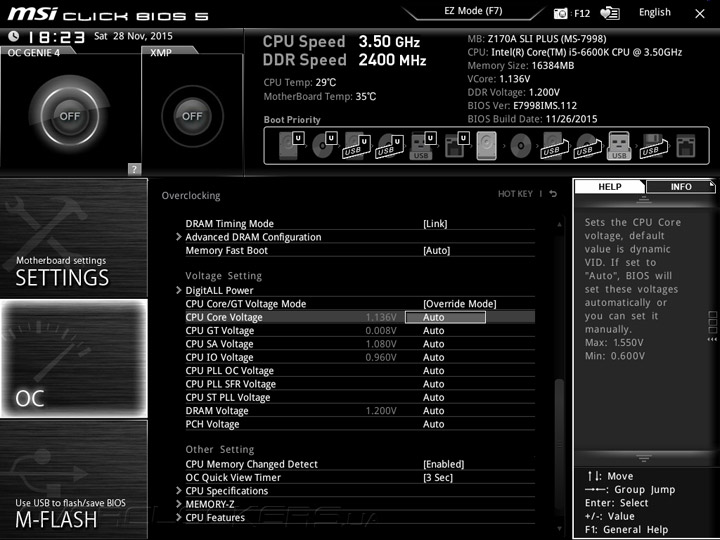
Task: Open the DRAM Timing Mode [Link] option
Action: click(435, 224)
